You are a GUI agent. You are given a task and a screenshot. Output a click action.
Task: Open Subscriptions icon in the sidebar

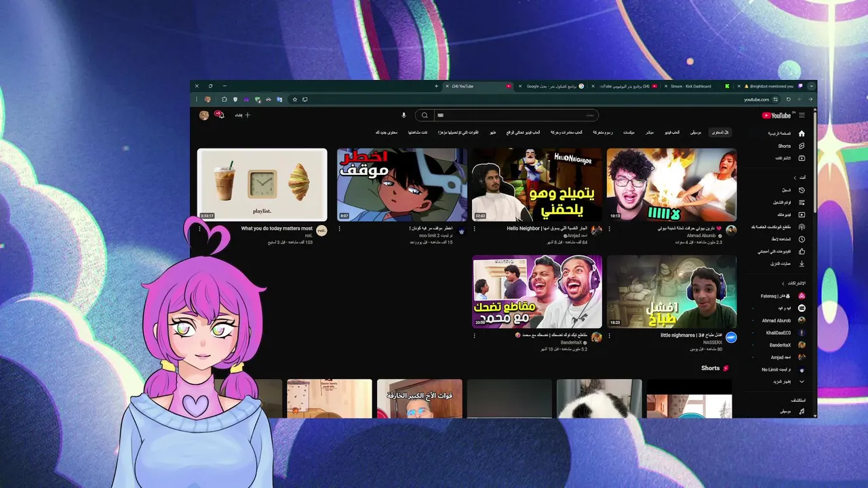click(802, 158)
